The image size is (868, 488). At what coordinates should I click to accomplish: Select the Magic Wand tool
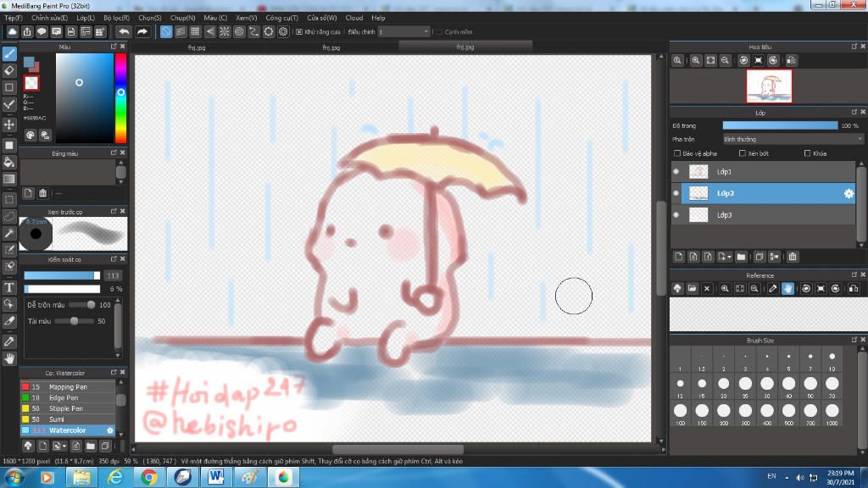point(8,234)
